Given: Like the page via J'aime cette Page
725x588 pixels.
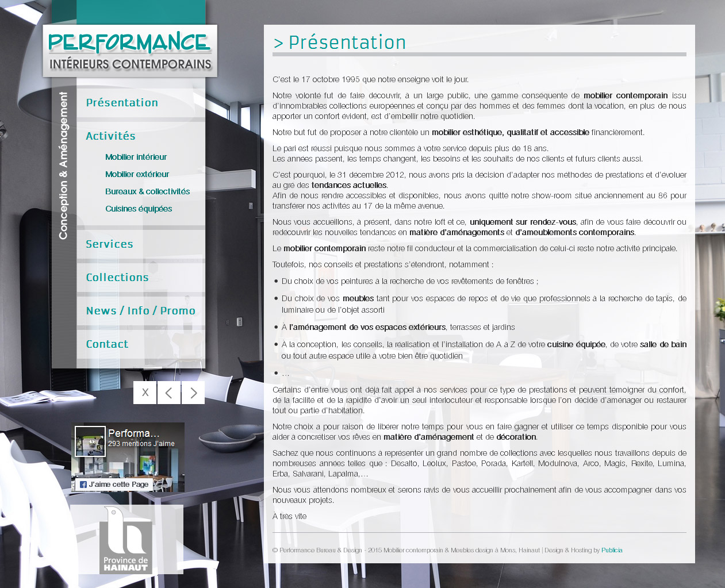Looking at the screenshot, I should [x=114, y=485].
